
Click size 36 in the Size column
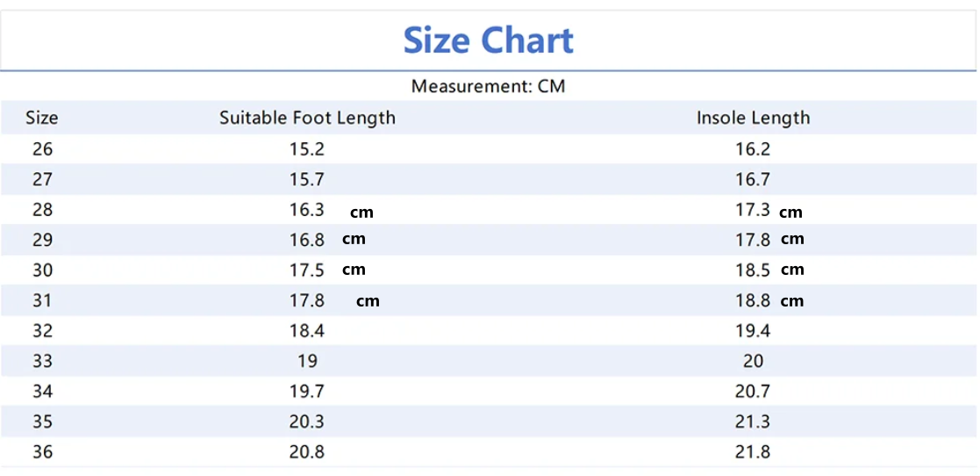coord(42,452)
